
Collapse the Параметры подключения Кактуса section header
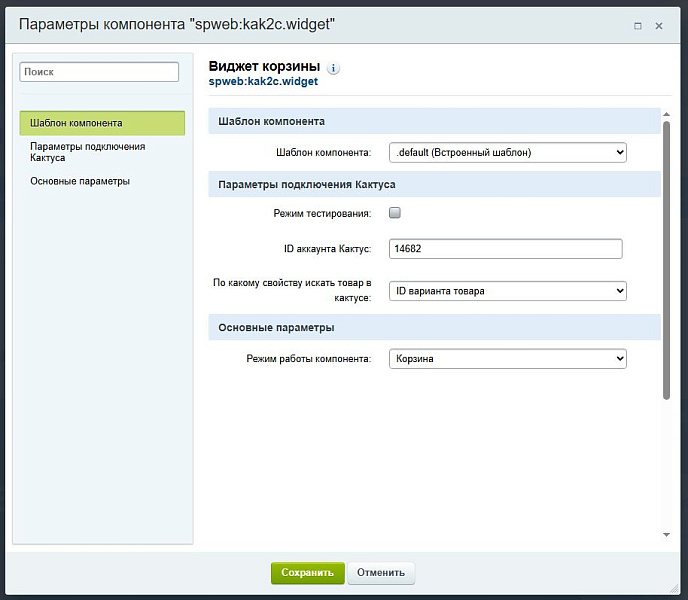pos(434,184)
